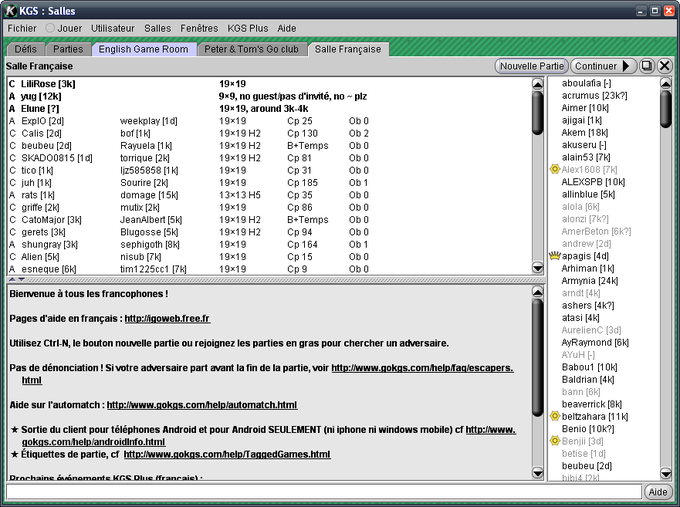This screenshot has width=680, height=507.
Task: Click into the chat message input field
Action: click(x=323, y=492)
